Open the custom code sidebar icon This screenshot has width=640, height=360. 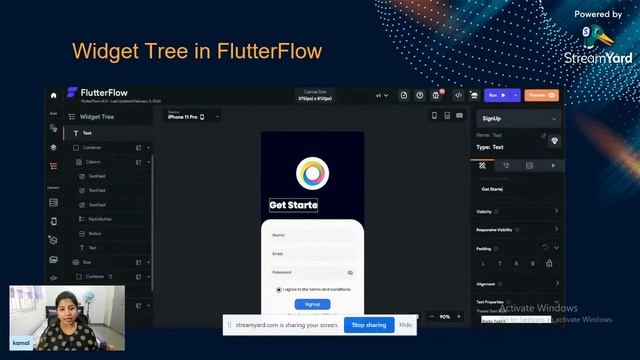click(x=53, y=278)
